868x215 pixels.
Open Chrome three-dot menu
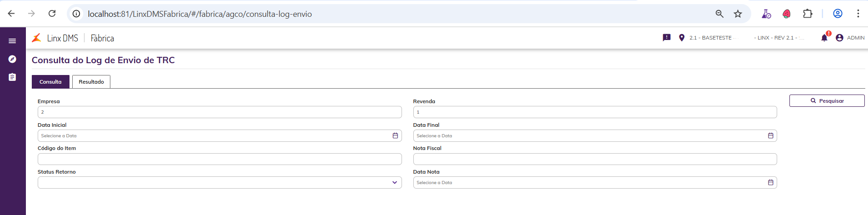click(858, 14)
